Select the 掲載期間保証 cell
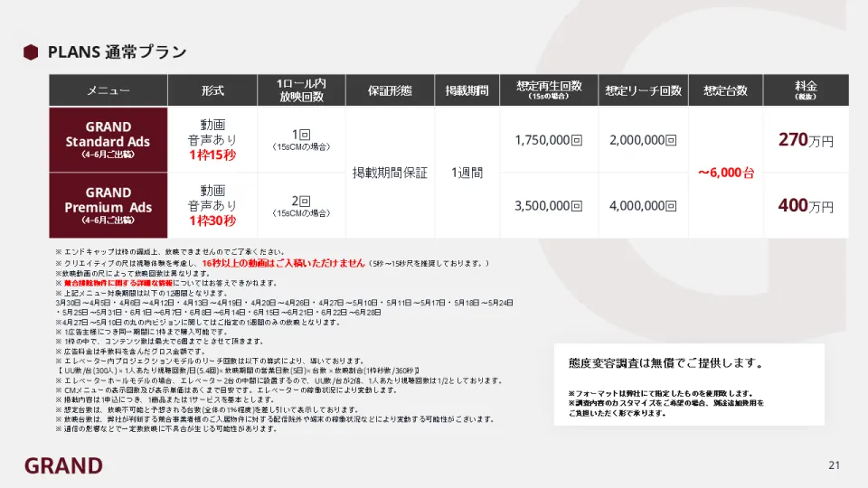868x488 pixels. coord(390,173)
